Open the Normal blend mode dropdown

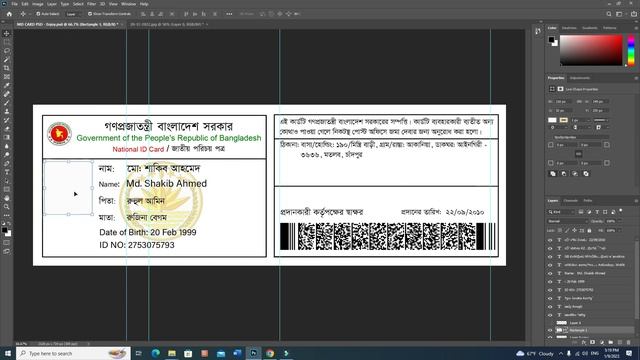click(567, 221)
